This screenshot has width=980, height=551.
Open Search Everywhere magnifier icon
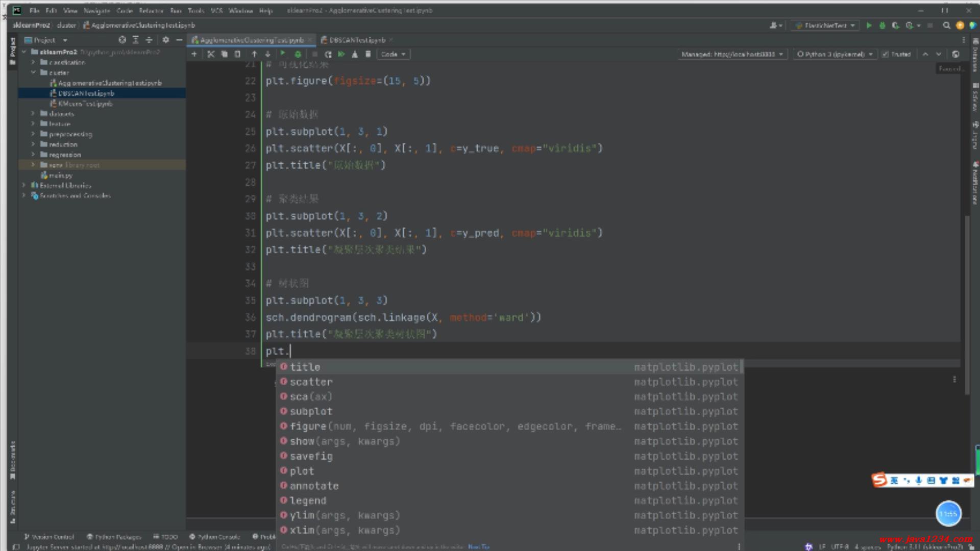coord(946,25)
